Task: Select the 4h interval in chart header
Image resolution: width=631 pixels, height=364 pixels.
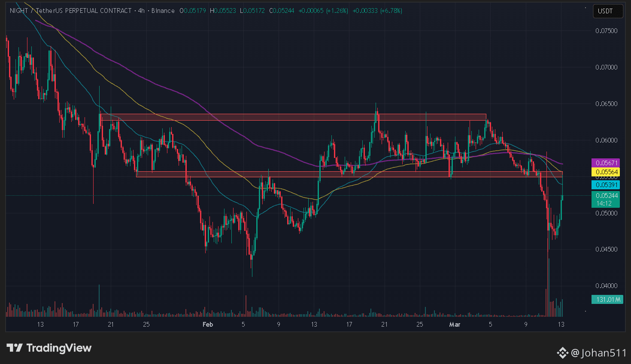Action: [x=141, y=11]
